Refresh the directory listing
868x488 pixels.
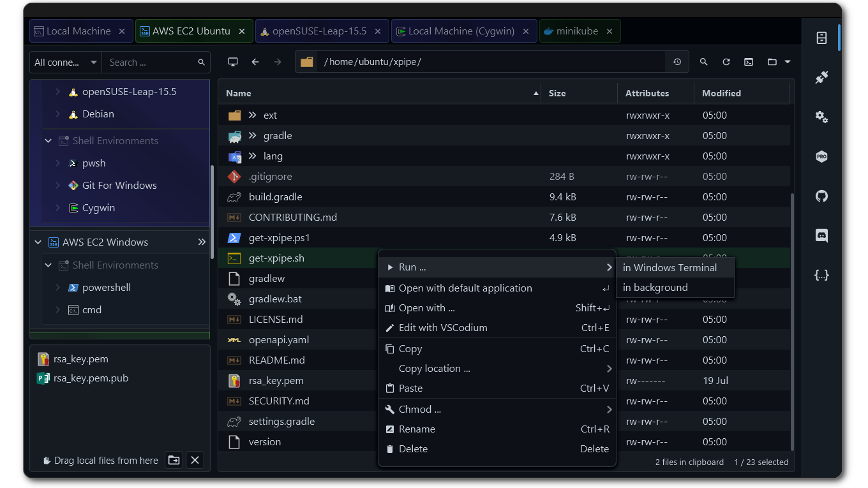(726, 62)
